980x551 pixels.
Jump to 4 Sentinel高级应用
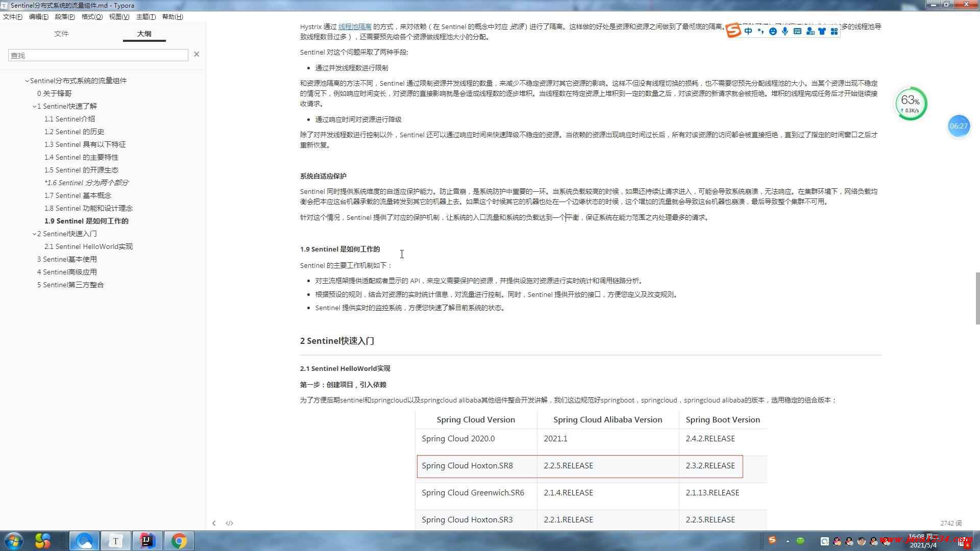pyautogui.click(x=67, y=272)
